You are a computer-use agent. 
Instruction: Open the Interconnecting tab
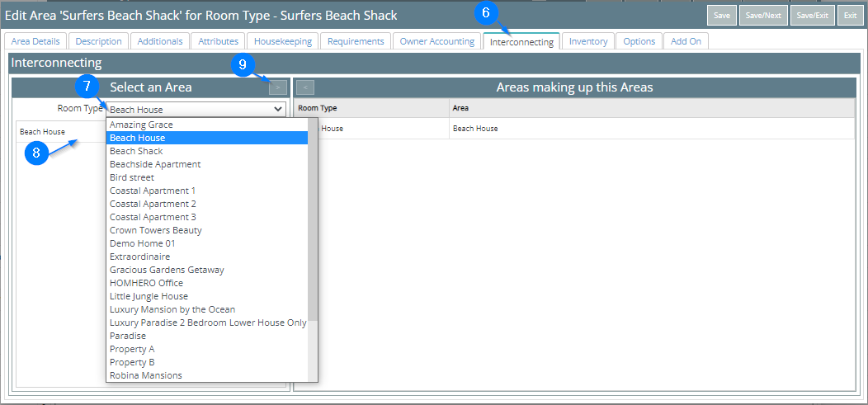521,41
